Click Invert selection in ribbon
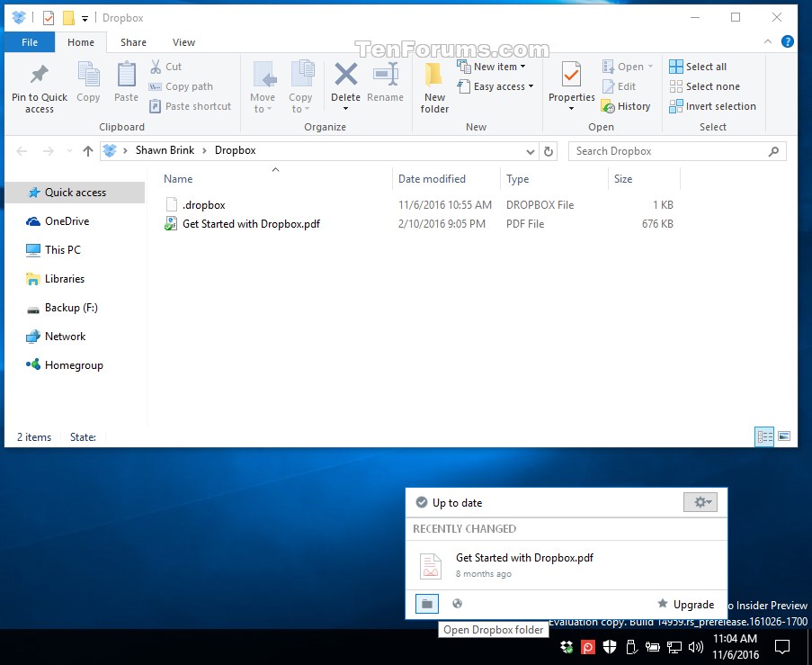The width and height of the screenshot is (812, 665). coord(712,106)
